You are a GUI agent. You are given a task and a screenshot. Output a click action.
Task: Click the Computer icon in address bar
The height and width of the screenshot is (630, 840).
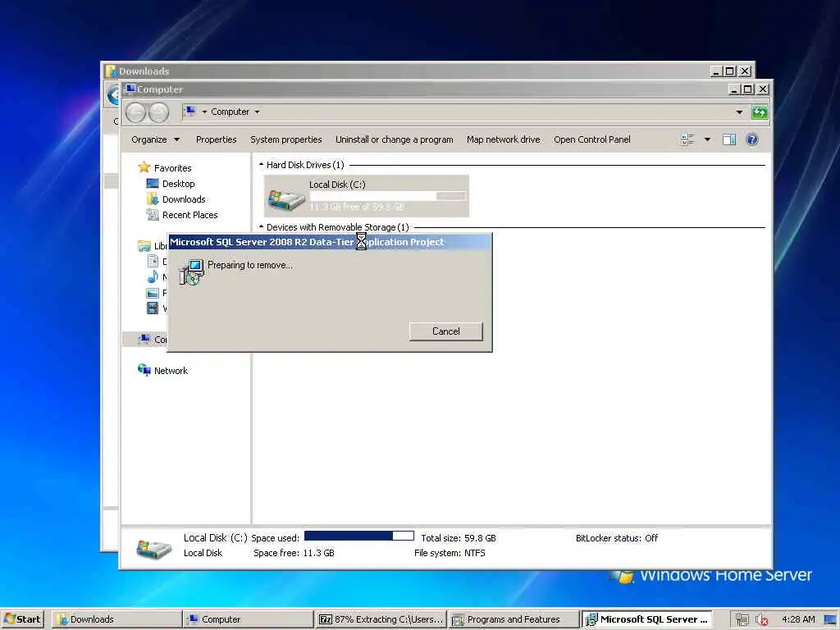(190, 112)
